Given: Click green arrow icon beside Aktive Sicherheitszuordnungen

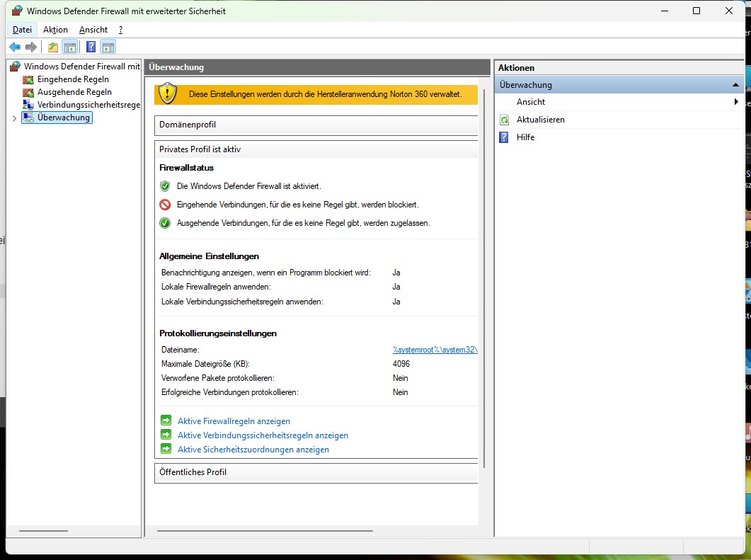Looking at the screenshot, I should click(x=166, y=449).
